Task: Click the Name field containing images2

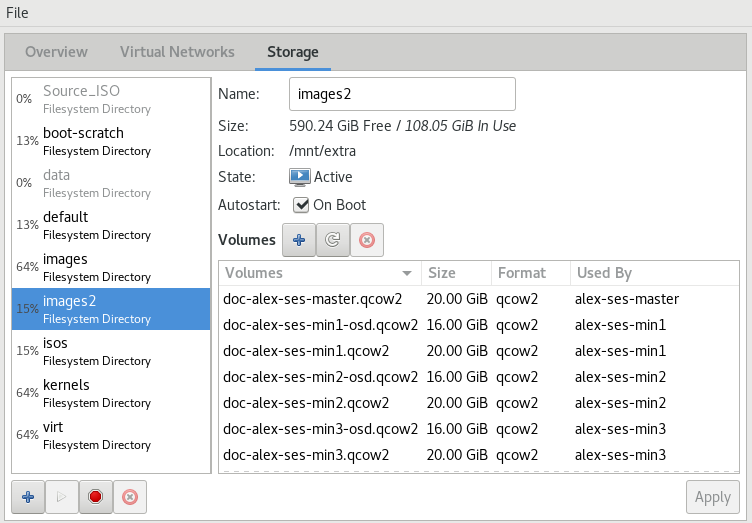Action: point(402,94)
